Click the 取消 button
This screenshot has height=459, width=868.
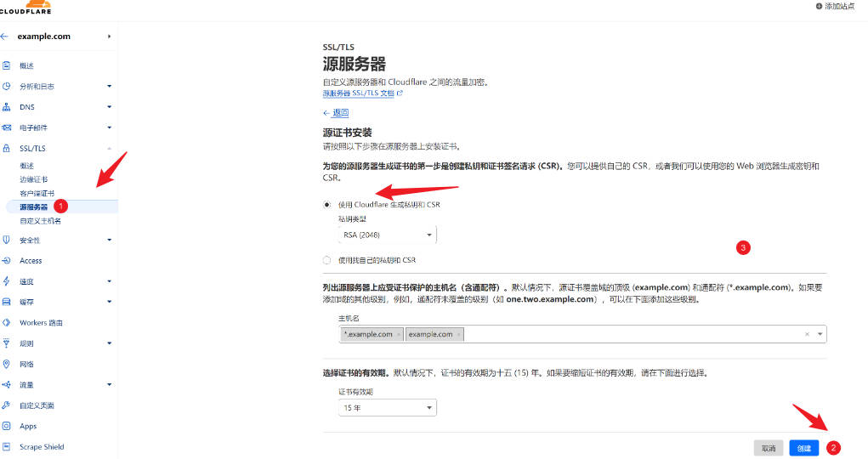(x=769, y=448)
